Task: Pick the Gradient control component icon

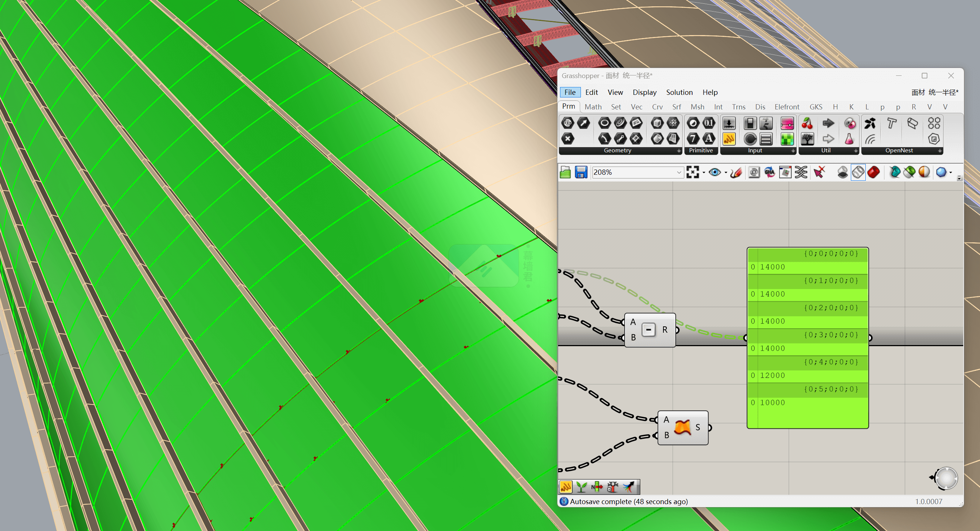Action: click(x=787, y=123)
